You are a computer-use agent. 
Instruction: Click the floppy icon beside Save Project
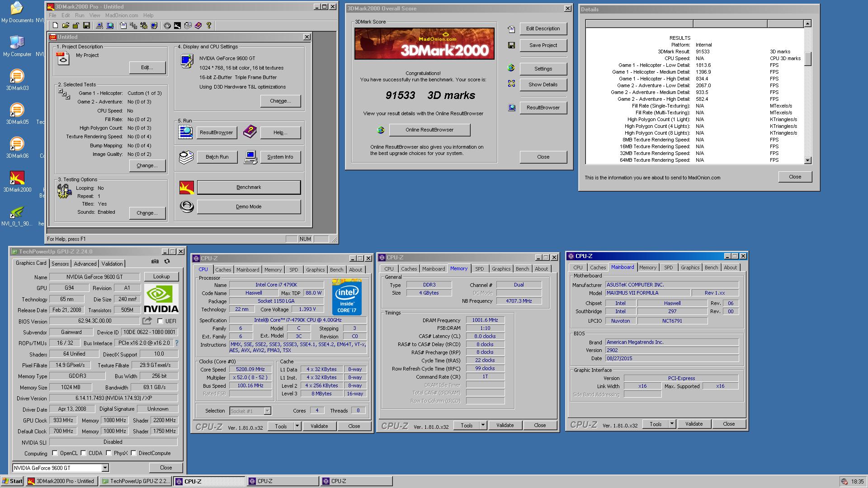pyautogui.click(x=511, y=45)
